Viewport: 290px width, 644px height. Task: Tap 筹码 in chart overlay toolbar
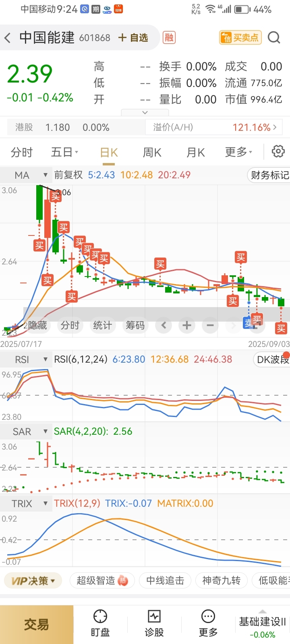click(135, 325)
